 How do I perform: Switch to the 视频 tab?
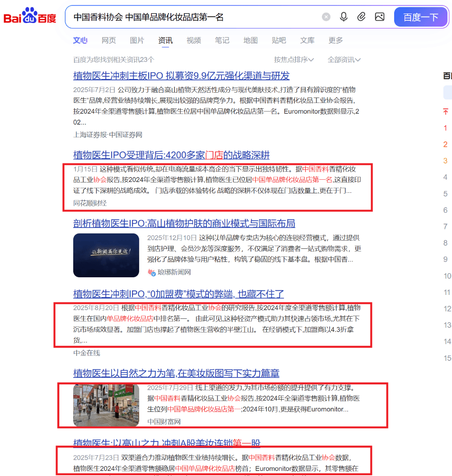tap(193, 40)
